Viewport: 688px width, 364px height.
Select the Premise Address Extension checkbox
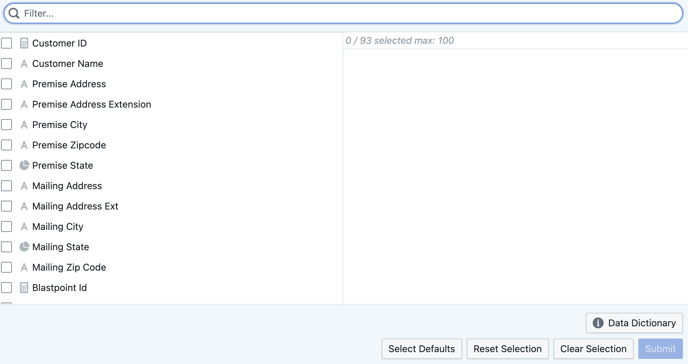pyautogui.click(x=7, y=104)
